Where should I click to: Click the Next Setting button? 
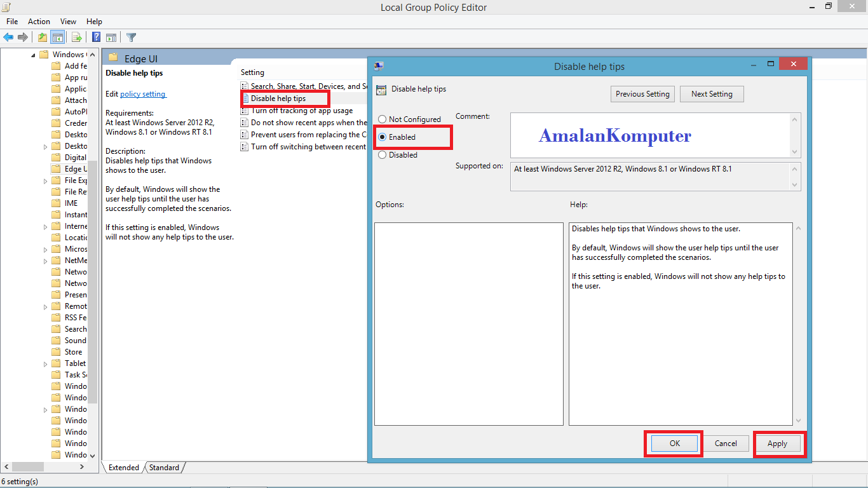[712, 94]
